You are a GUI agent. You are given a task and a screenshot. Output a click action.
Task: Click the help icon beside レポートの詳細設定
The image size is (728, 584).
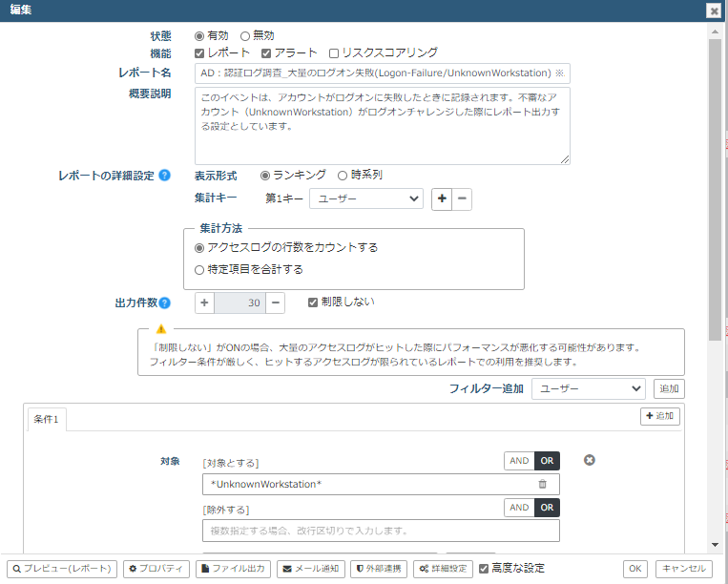click(x=164, y=176)
